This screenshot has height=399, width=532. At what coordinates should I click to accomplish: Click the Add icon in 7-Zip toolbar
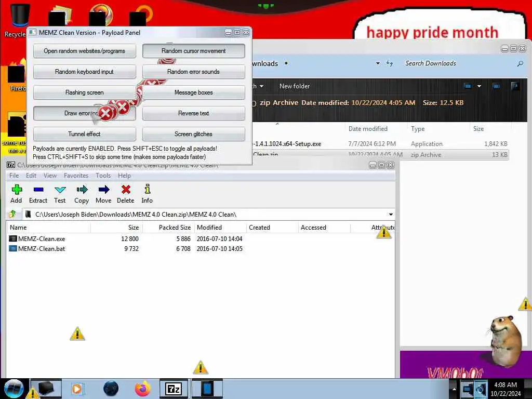click(x=16, y=190)
